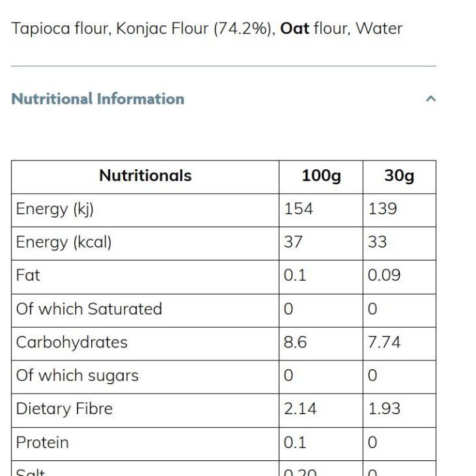
Task: Click the 2.14 dietary fibre value
Action: coord(300,409)
